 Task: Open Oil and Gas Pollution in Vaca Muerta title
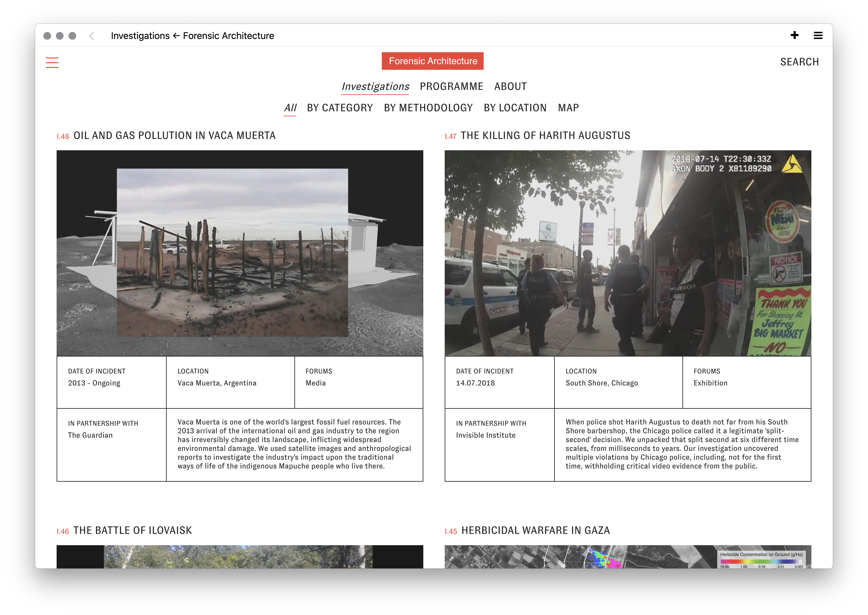174,136
